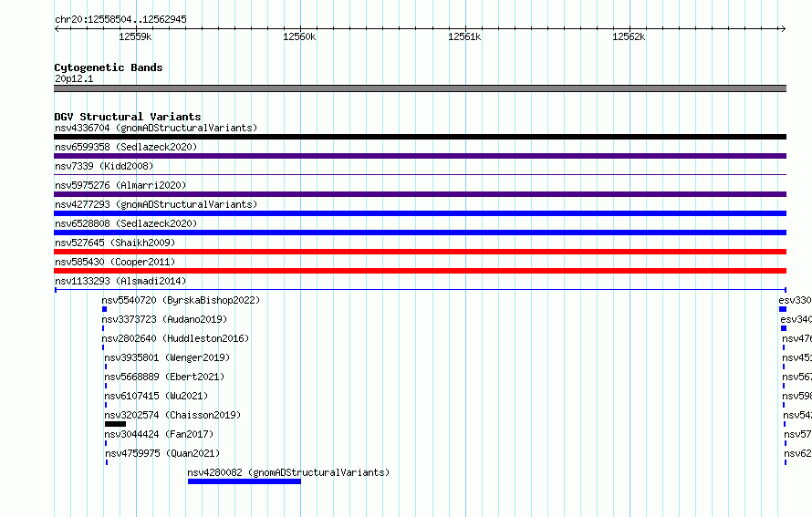The image size is (812, 517).
Task: Open the nsv2802640 (Huddleston2016) variant label
Action: pos(175,338)
